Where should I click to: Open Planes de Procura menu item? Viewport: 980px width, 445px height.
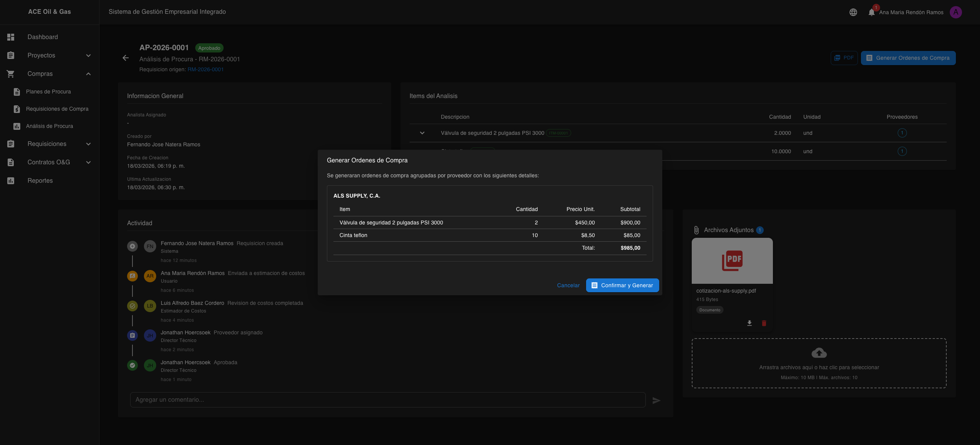click(x=48, y=92)
